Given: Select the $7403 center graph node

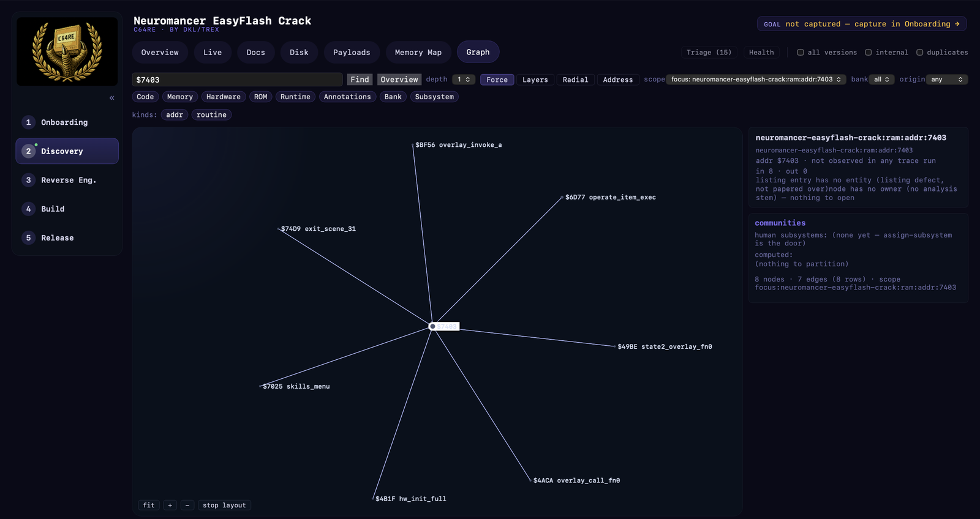Looking at the screenshot, I should coord(432,326).
